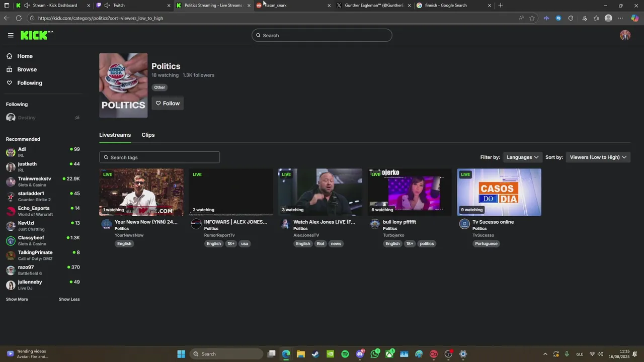Viewport: 644px width, 362px height.
Task: Click the usa tag
Action: click(245, 244)
